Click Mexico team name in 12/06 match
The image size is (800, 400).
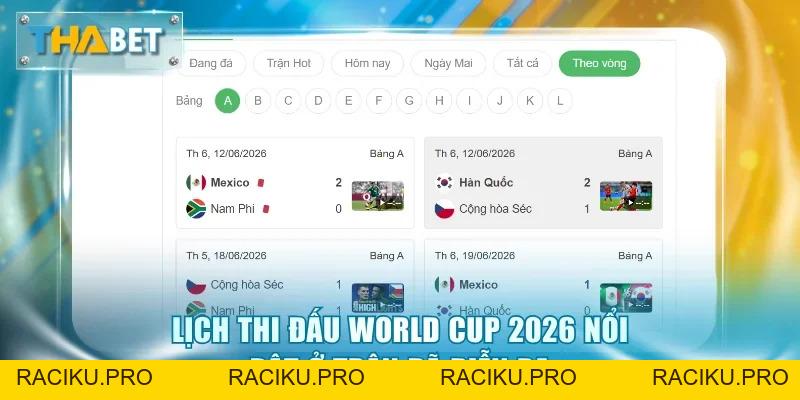(x=230, y=183)
